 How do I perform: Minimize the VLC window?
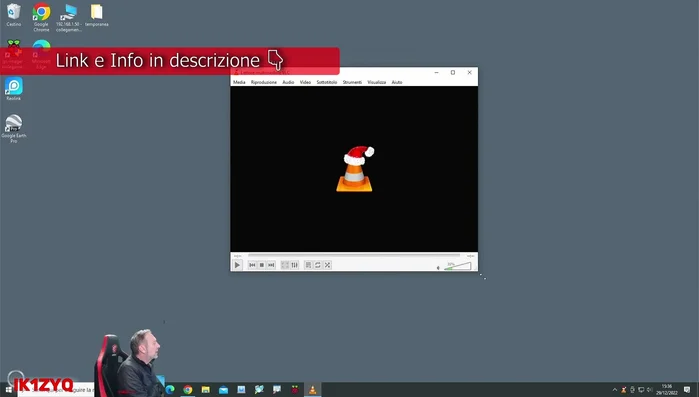[x=436, y=73]
